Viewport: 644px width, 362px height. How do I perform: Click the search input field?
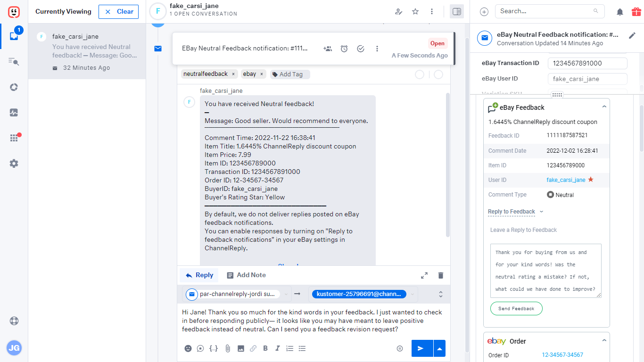(x=549, y=11)
